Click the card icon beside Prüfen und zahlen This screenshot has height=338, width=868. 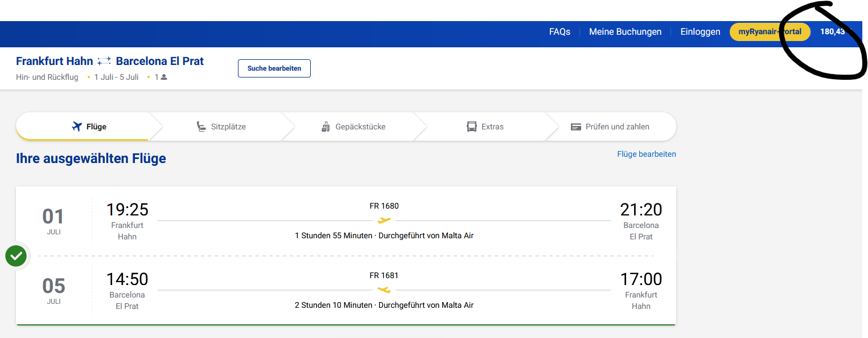[x=576, y=127]
